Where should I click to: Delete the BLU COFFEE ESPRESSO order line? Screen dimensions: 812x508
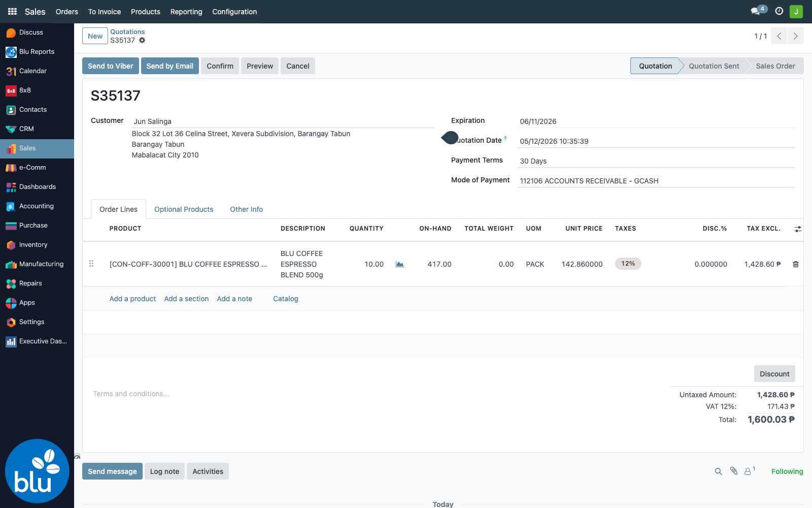[796, 264]
